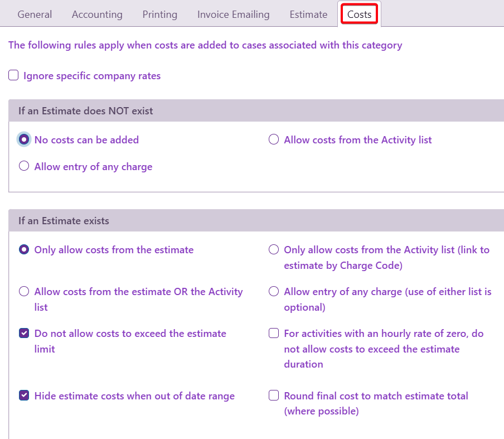Choose Allow costs from the Activity list
This screenshot has height=439, width=504.
(x=274, y=139)
